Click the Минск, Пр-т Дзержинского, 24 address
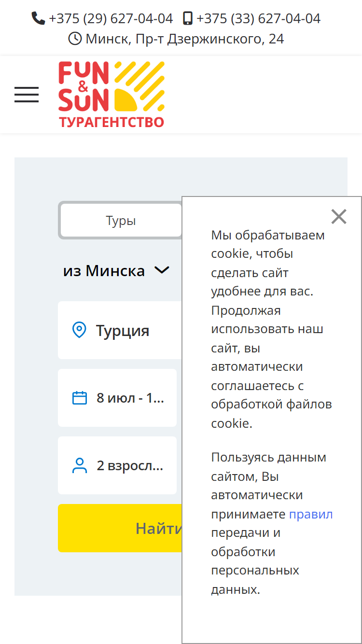The height and width of the screenshot is (644, 362). [185, 39]
